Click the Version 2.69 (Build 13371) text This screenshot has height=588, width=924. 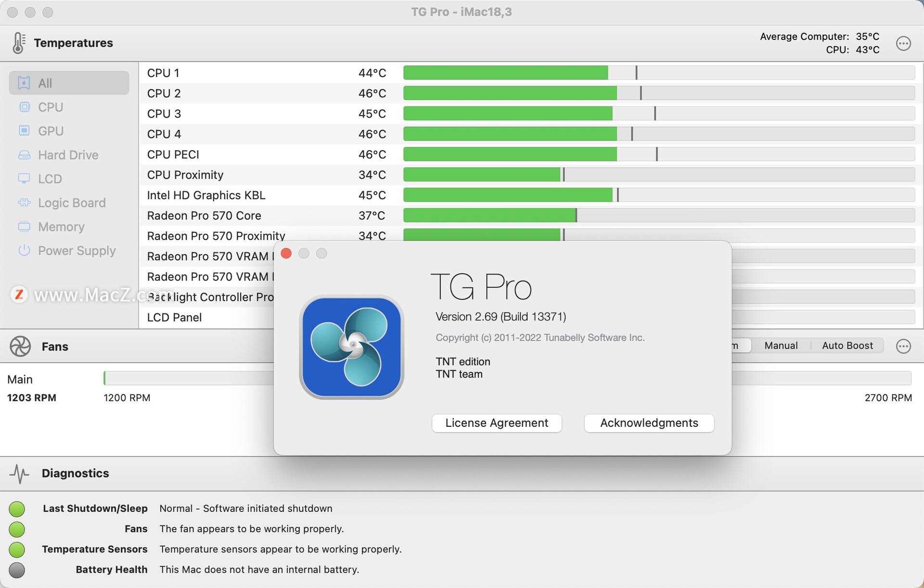pyautogui.click(x=500, y=317)
